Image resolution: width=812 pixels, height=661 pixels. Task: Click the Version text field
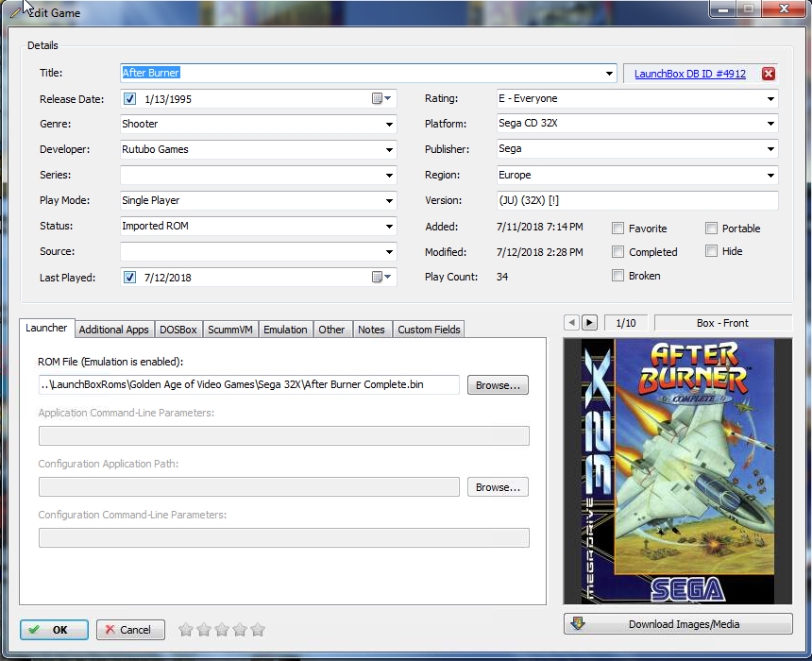click(637, 200)
